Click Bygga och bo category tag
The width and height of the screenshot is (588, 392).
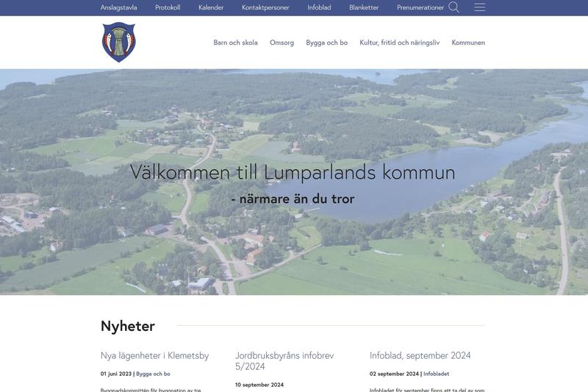click(x=153, y=374)
